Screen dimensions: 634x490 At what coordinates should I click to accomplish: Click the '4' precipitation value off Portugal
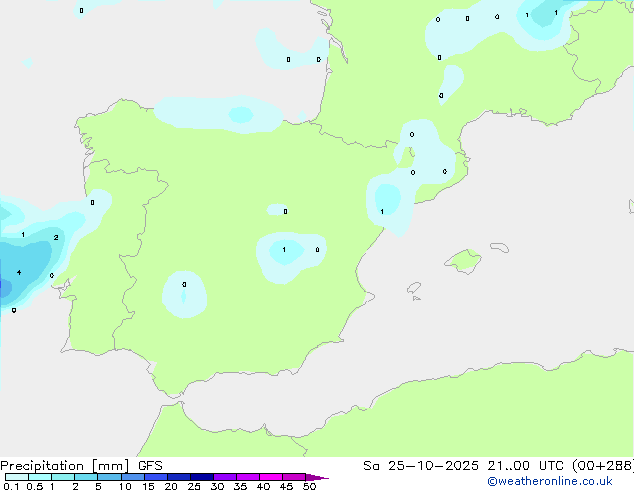click(19, 272)
